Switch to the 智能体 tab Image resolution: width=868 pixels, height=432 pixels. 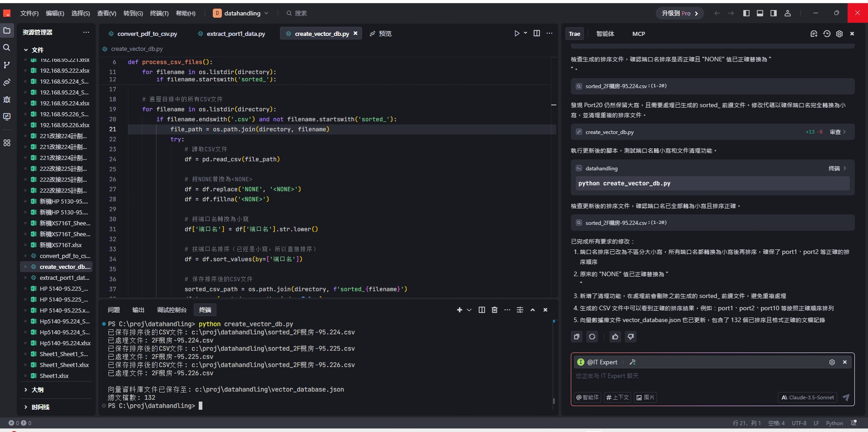605,34
